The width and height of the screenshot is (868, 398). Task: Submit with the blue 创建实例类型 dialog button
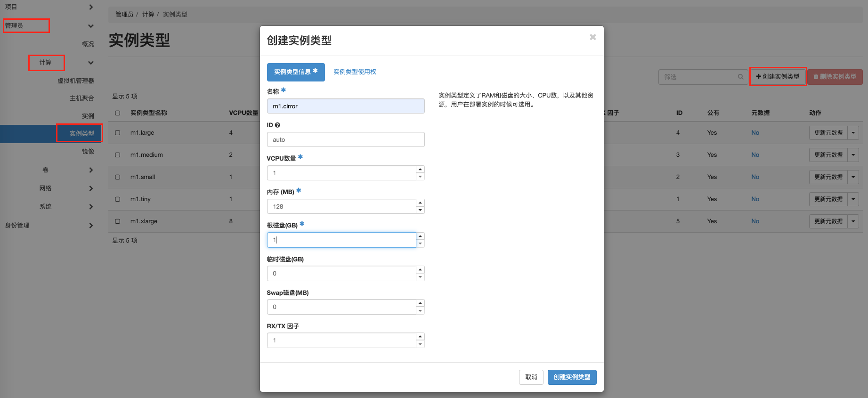572,377
